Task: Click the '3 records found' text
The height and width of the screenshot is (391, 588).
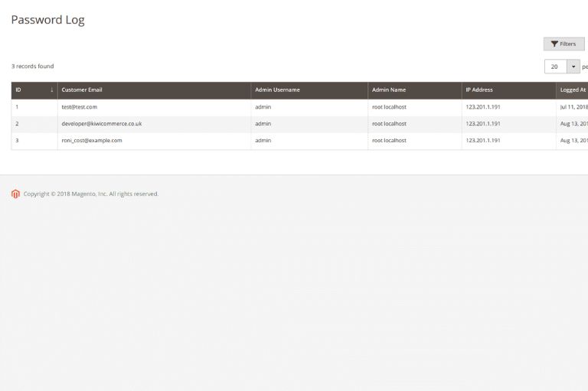Action: [33, 67]
